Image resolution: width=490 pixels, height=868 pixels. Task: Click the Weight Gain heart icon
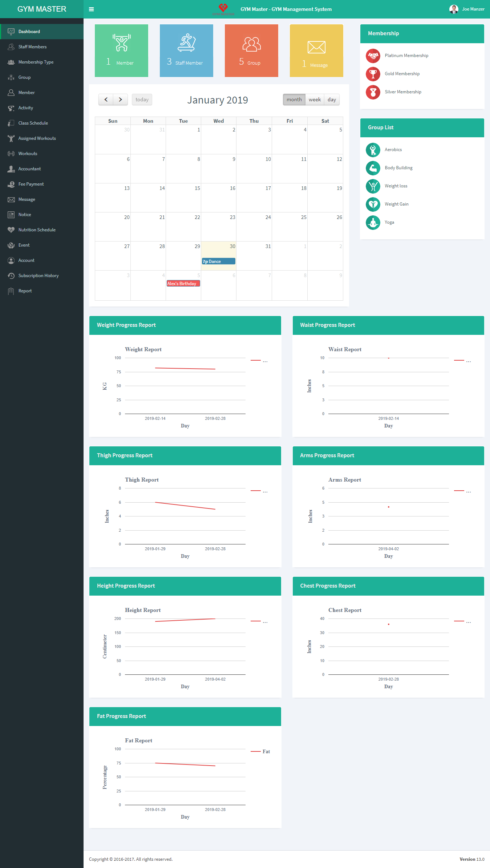click(373, 204)
